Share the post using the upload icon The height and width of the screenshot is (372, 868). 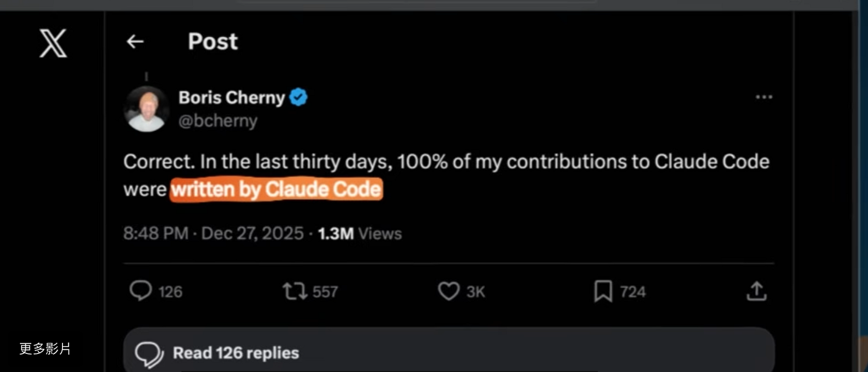tap(756, 291)
